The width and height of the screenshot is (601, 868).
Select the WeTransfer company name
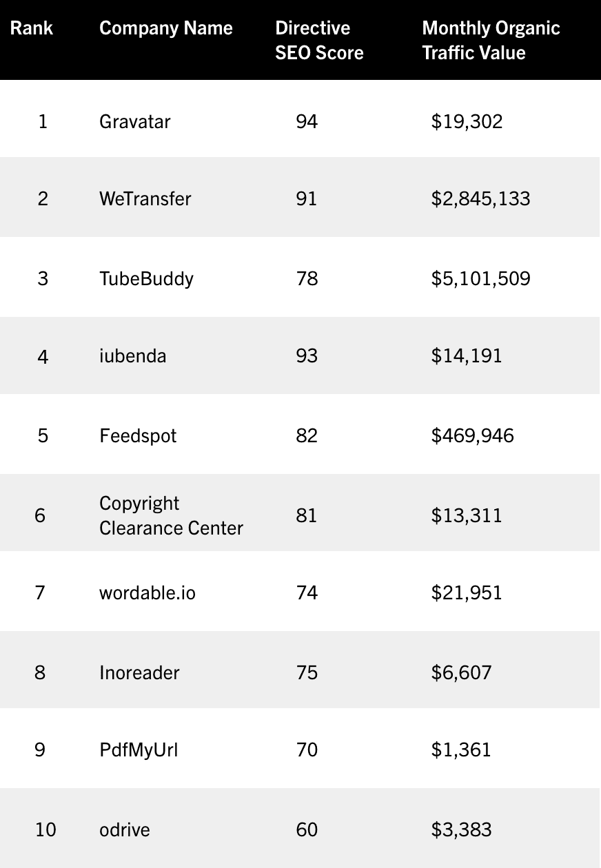pyautogui.click(x=145, y=198)
